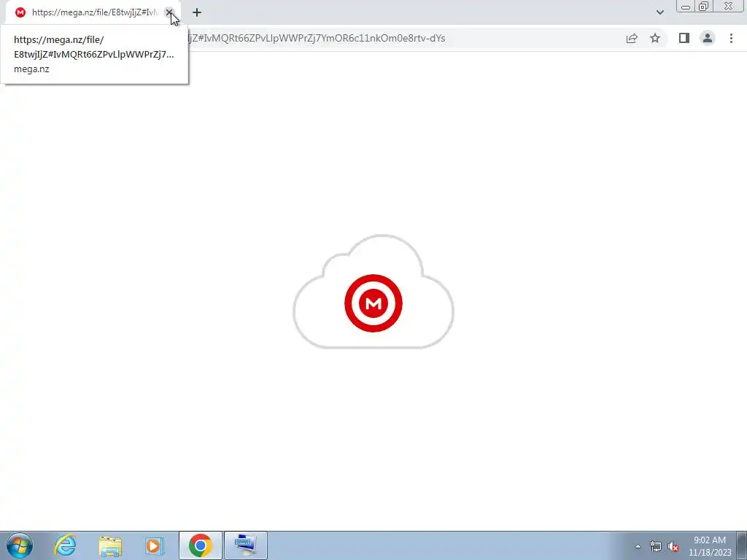Screen dimensions: 747x560
Task: Restore down the Chrome window
Action: (x=703, y=6)
